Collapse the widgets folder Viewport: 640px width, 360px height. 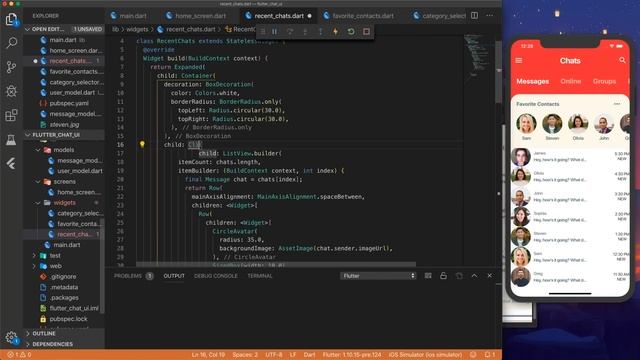(38, 203)
